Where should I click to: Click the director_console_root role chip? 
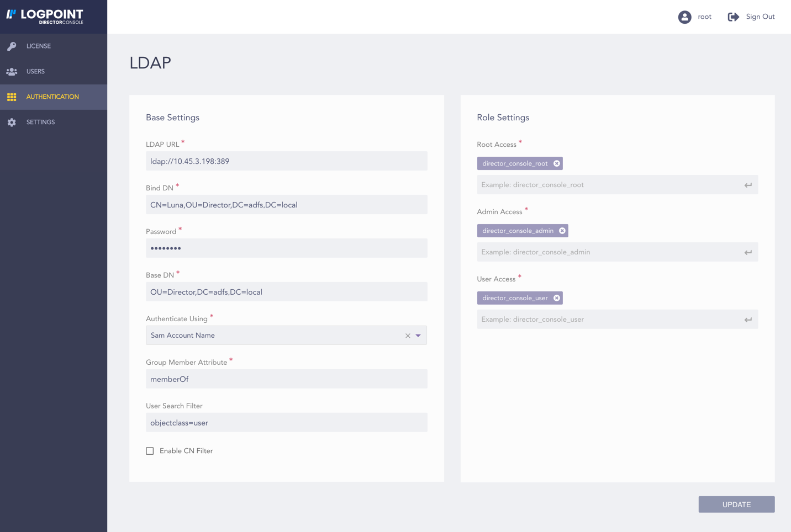[x=514, y=163]
